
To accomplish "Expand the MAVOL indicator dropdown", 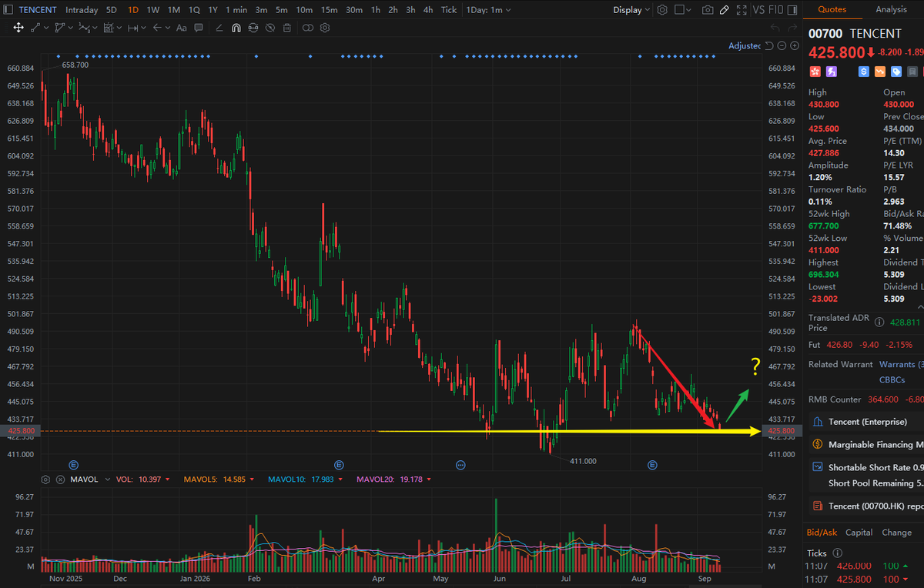I will click(108, 479).
